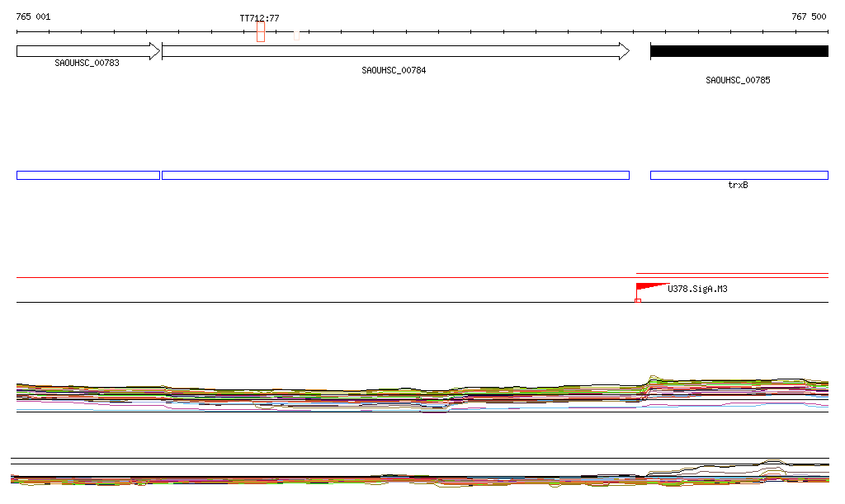The width and height of the screenshot is (845, 504).
Task: Open the SAOUHSC_00785 text label
Action: pos(738,80)
